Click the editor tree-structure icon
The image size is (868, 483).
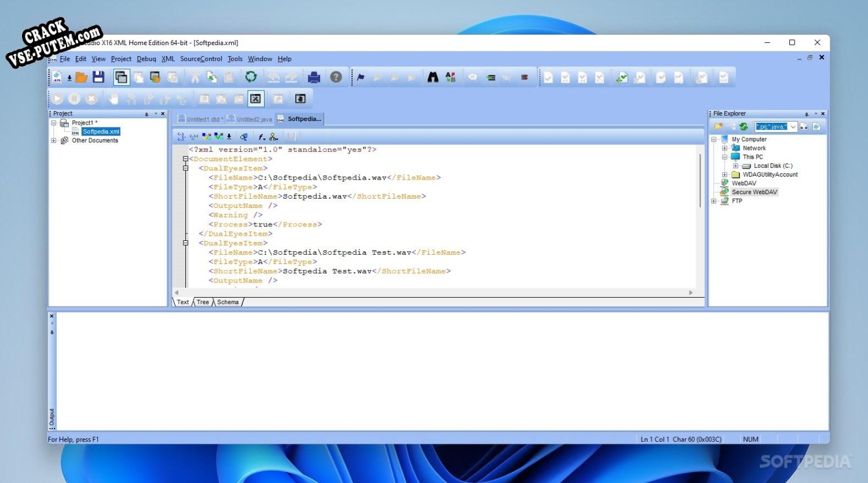[181, 137]
